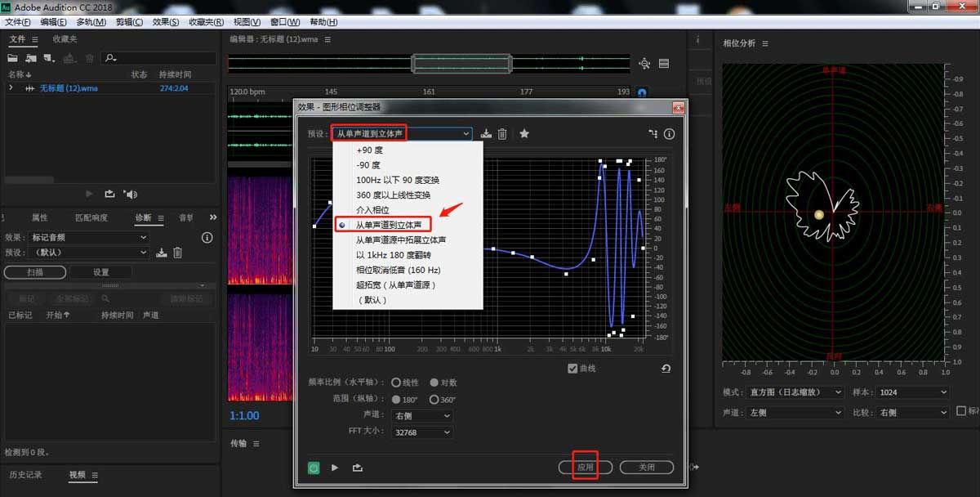The width and height of the screenshot is (980, 497).
Task: Click the info icon in the effect dialog
Action: pyautogui.click(x=669, y=135)
